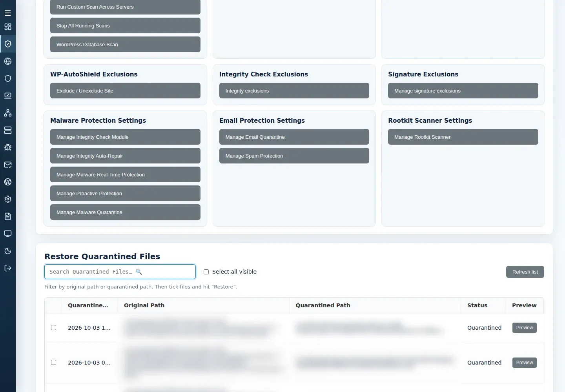Open Manage Malware Quarantine
The image size is (565, 392).
pos(125,212)
